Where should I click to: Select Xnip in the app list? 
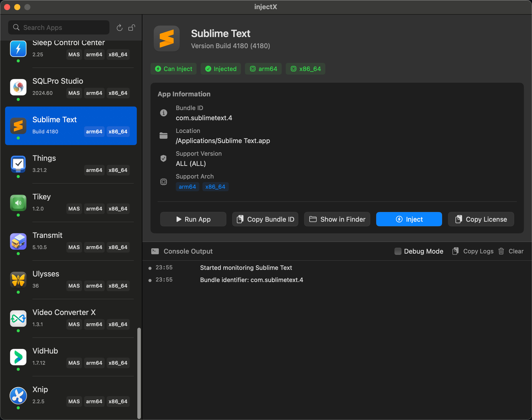71,396
